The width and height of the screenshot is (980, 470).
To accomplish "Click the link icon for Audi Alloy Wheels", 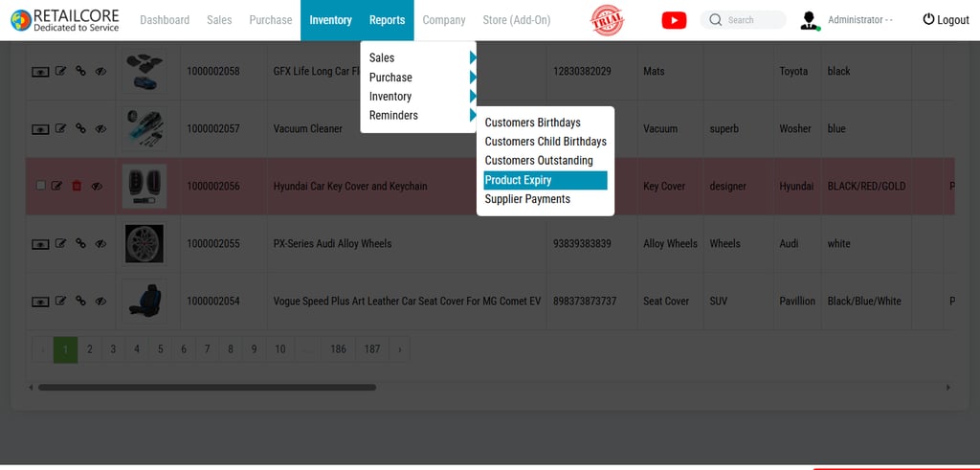I will (x=80, y=243).
